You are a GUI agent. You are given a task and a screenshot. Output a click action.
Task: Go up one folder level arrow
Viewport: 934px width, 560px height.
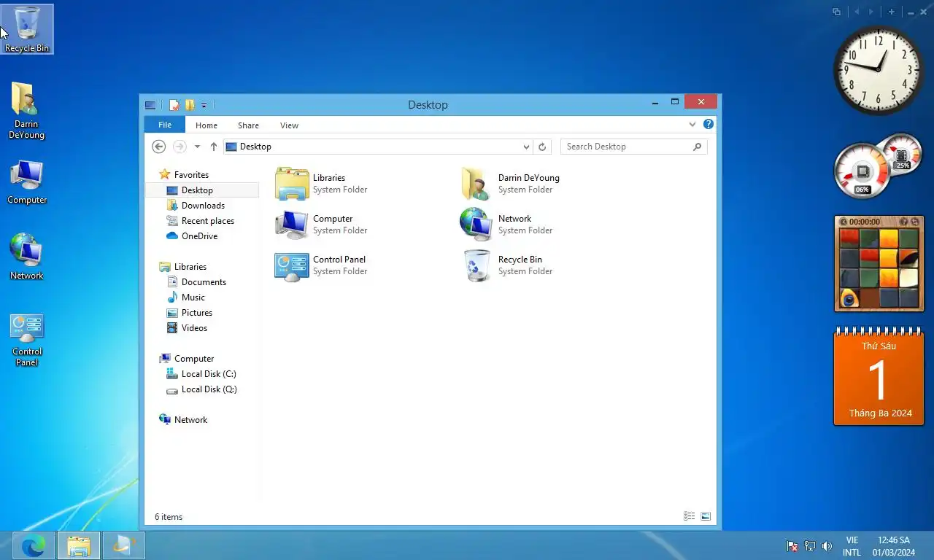(214, 147)
